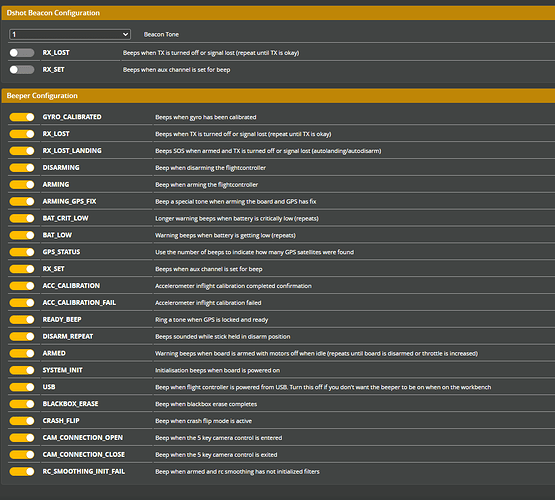Click 'Warning beeps when battery is getting low' text
The image size is (555, 500).
click(x=225, y=235)
